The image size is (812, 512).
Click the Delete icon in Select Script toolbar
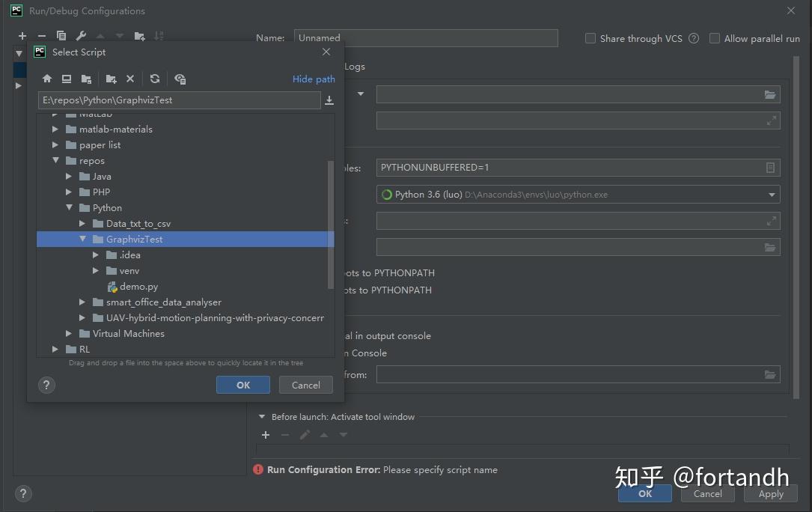129,79
